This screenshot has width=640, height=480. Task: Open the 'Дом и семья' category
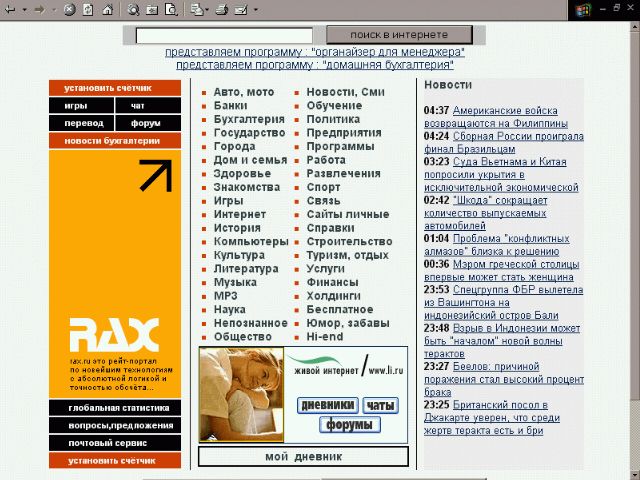click(x=250, y=160)
